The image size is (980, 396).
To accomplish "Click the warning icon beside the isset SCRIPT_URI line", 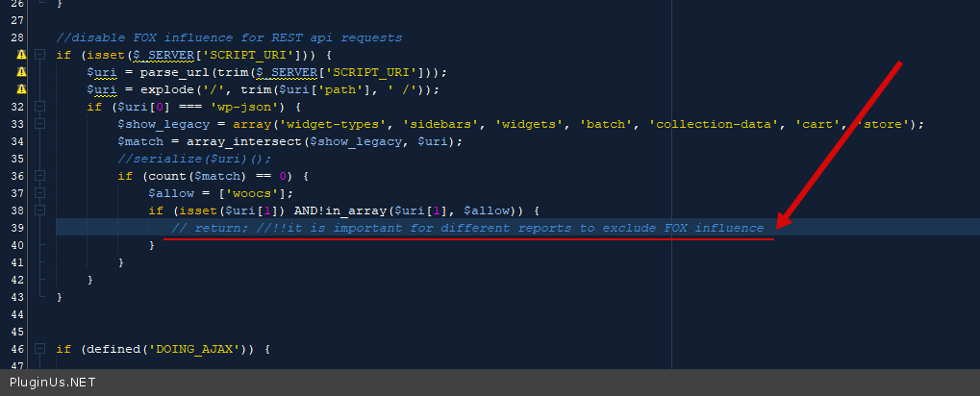I will tap(20, 55).
